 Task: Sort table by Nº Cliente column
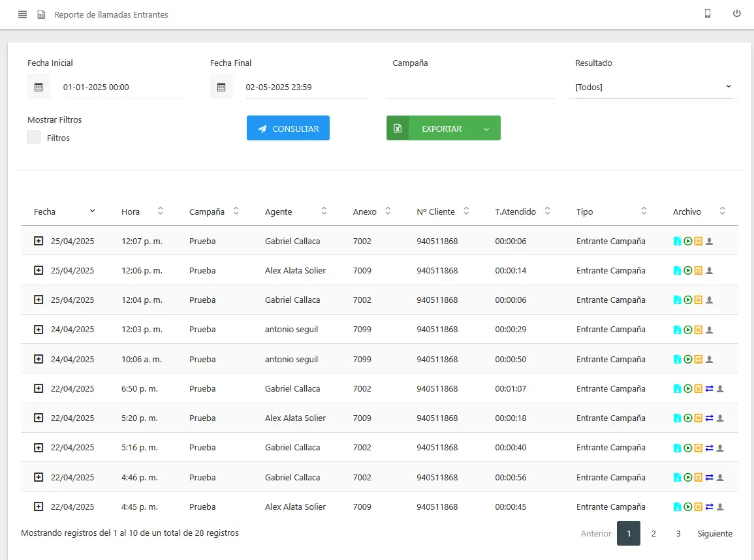(443, 211)
